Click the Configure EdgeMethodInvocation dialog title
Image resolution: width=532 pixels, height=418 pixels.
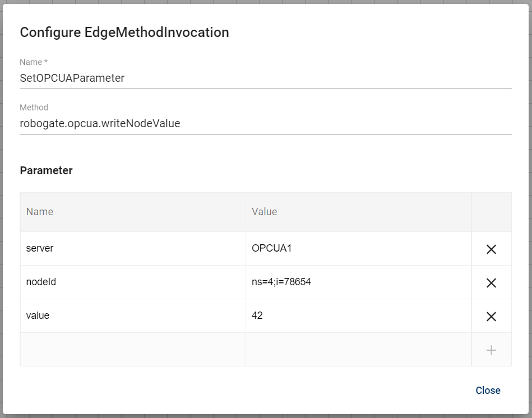coord(124,32)
